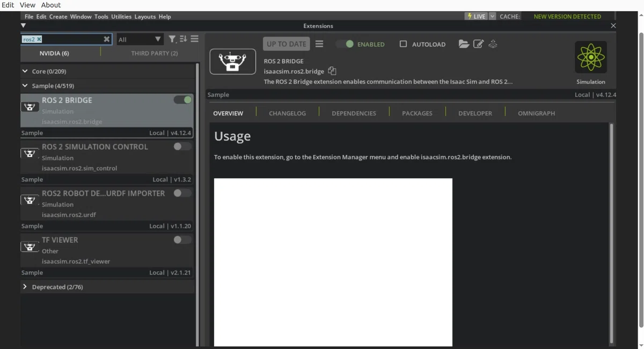Open the menu beside UP TO DATE
The height and width of the screenshot is (349, 644).
[319, 44]
